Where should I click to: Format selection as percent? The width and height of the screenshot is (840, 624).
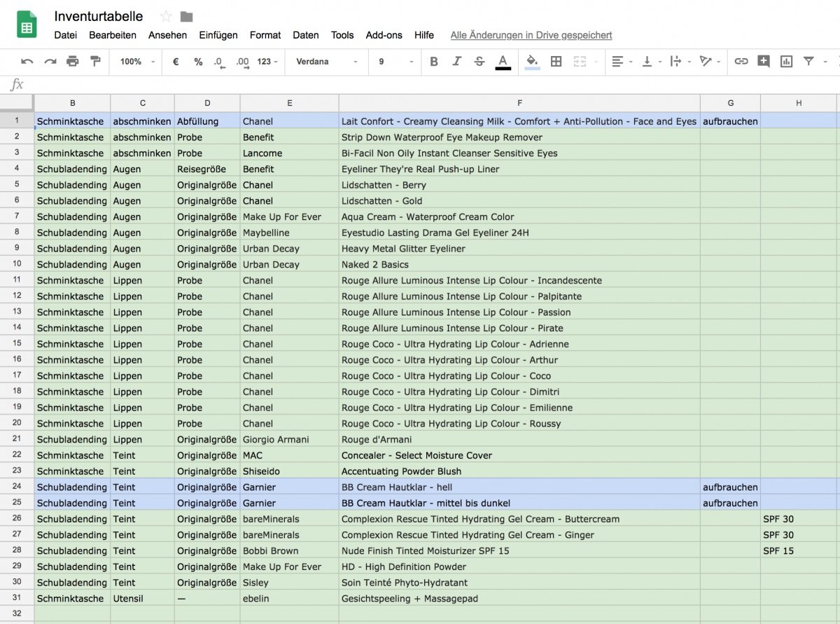pyautogui.click(x=198, y=62)
